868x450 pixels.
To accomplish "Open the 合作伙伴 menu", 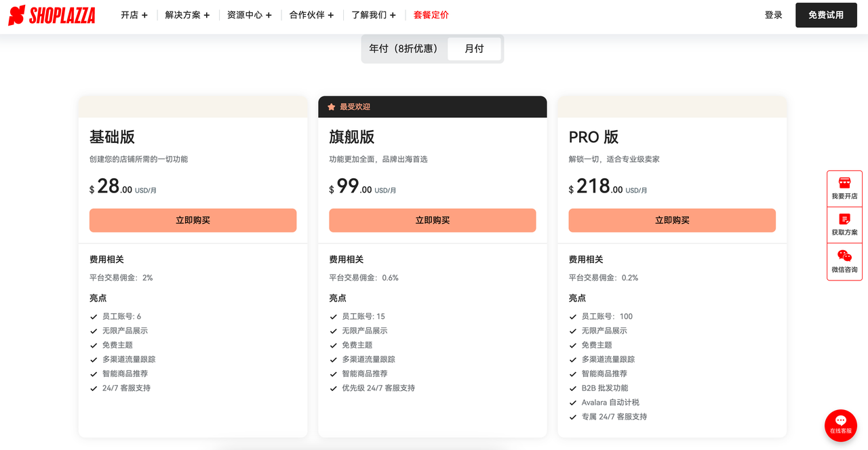I will pyautogui.click(x=311, y=15).
